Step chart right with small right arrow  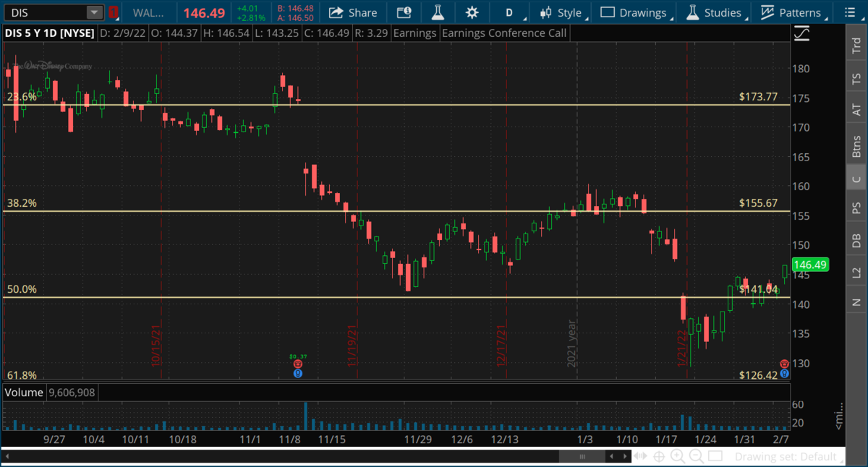click(x=624, y=456)
